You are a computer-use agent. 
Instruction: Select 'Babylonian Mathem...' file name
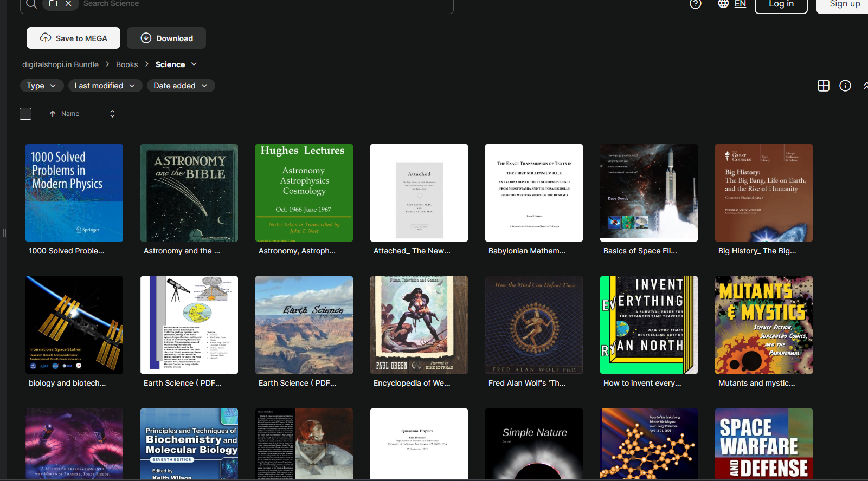pyautogui.click(x=527, y=251)
